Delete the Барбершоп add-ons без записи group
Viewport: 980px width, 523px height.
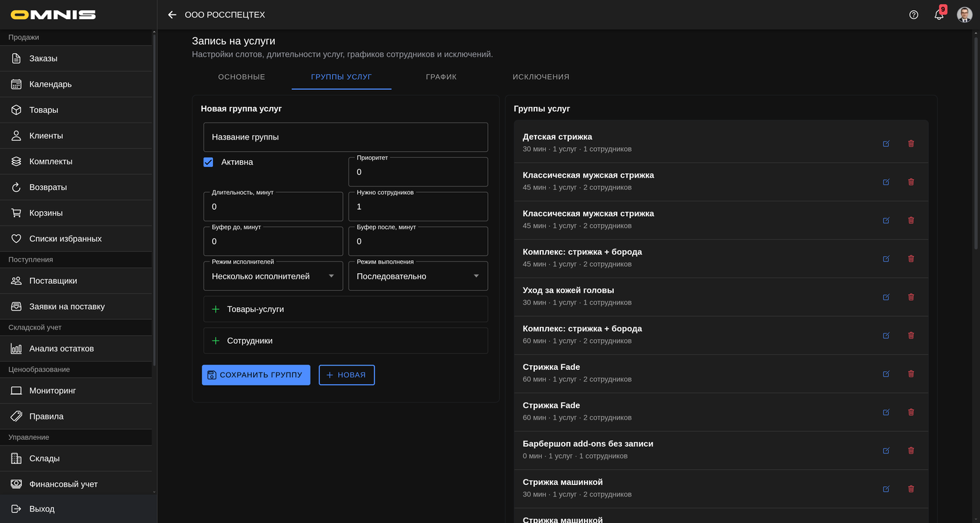click(911, 451)
